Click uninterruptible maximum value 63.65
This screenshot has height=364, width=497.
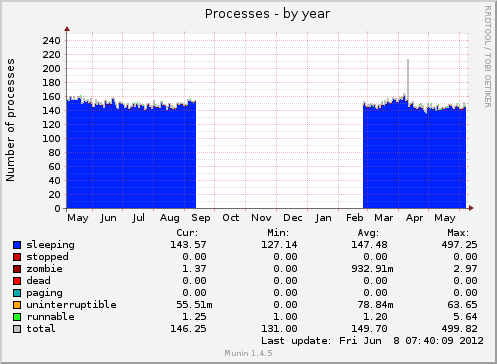[x=462, y=305]
